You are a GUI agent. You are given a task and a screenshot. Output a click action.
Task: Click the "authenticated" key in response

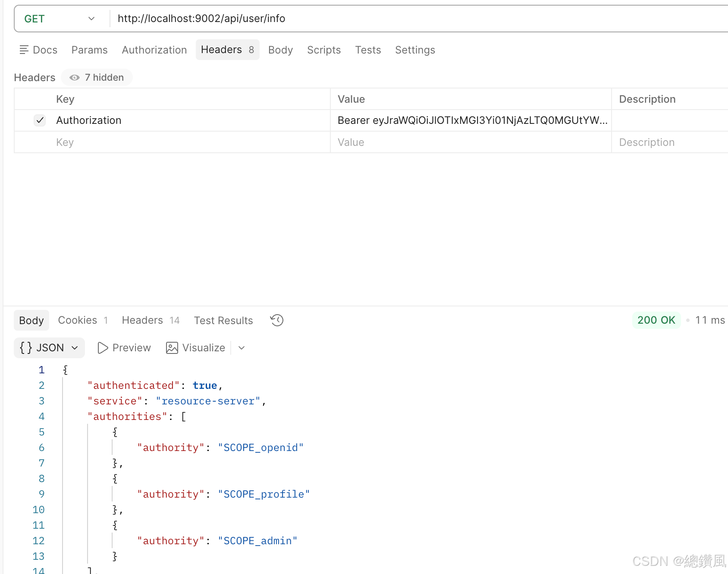point(134,385)
